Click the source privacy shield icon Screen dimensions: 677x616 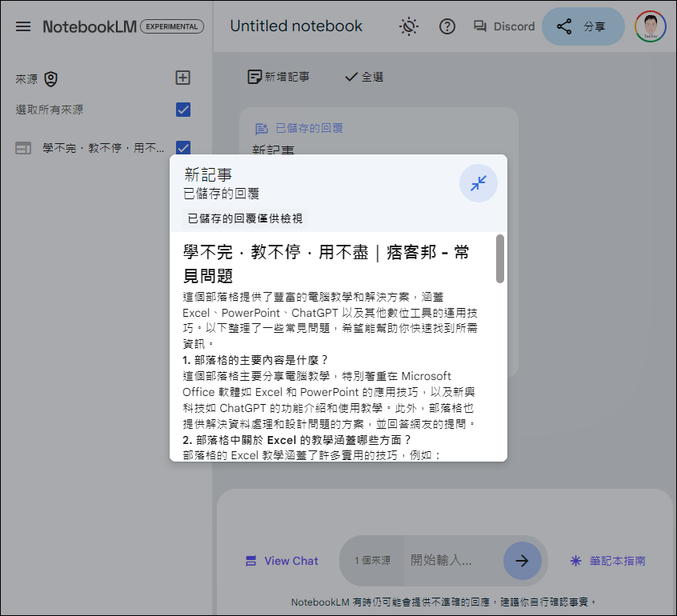[51, 79]
